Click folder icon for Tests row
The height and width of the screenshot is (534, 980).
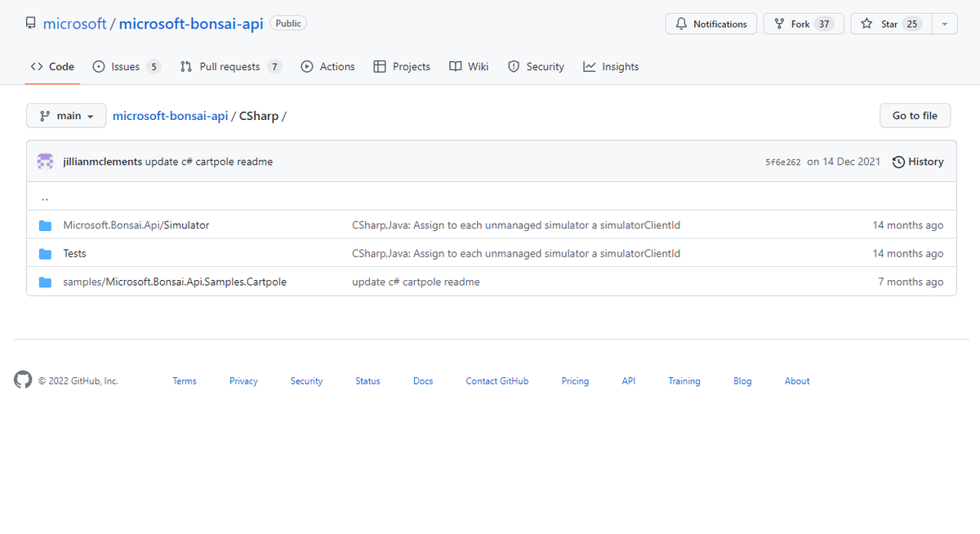point(46,254)
